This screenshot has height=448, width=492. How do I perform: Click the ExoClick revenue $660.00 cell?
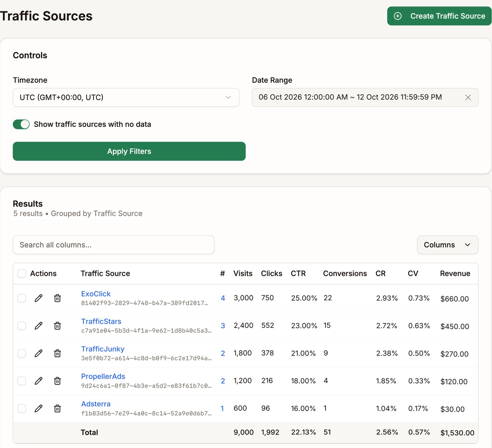(455, 299)
